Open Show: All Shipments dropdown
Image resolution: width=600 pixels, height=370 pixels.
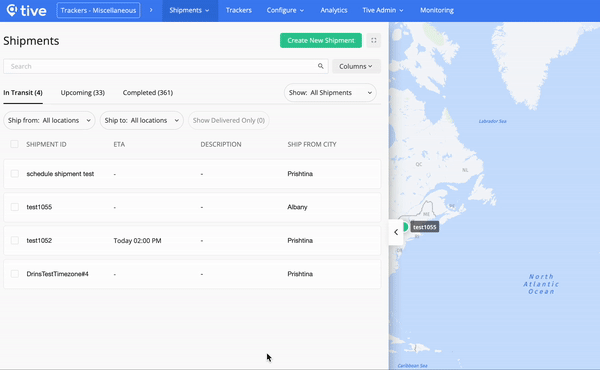tap(330, 93)
